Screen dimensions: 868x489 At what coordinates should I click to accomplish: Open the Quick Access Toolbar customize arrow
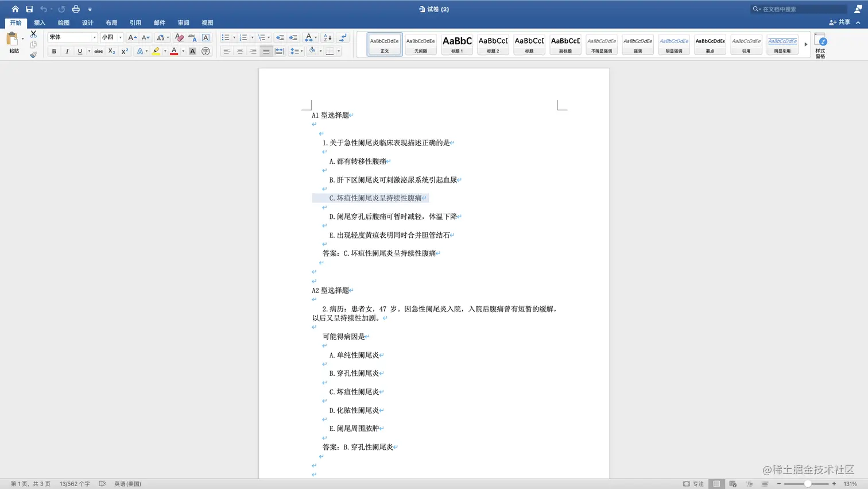(x=90, y=9)
